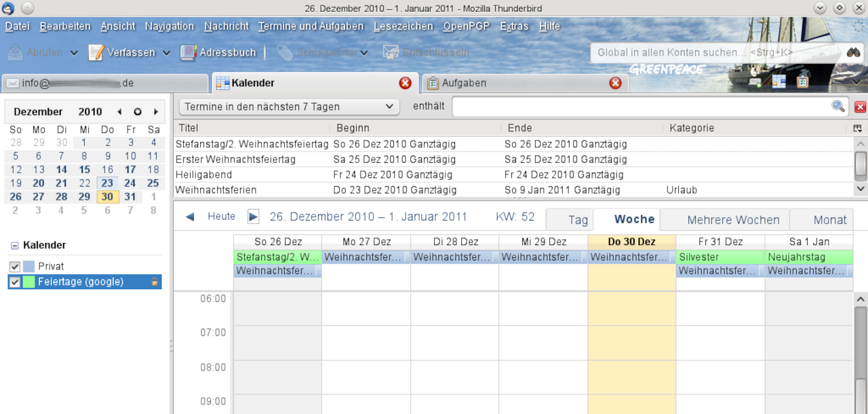This screenshot has height=414, width=868.
Task: Toggle the Privat calendar checkbox
Action: 15,267
